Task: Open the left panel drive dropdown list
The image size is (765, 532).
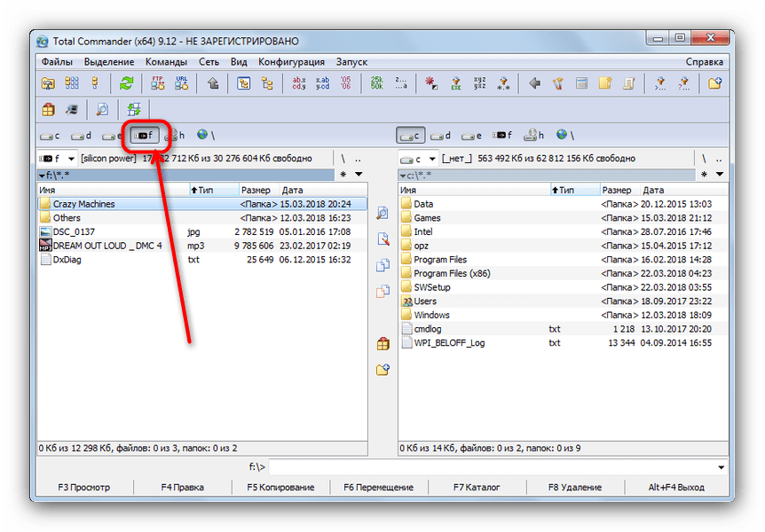Action: tap(58, 160)
